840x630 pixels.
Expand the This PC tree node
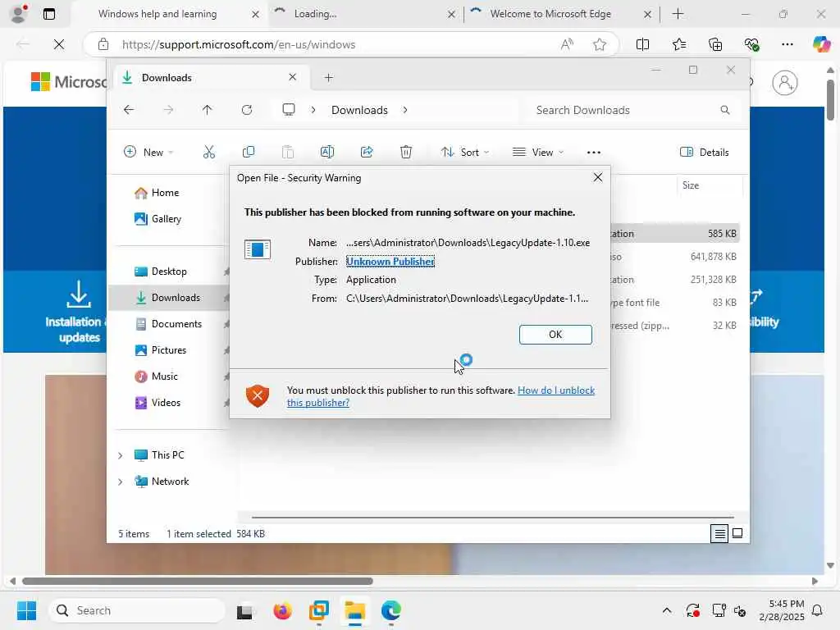121,455
